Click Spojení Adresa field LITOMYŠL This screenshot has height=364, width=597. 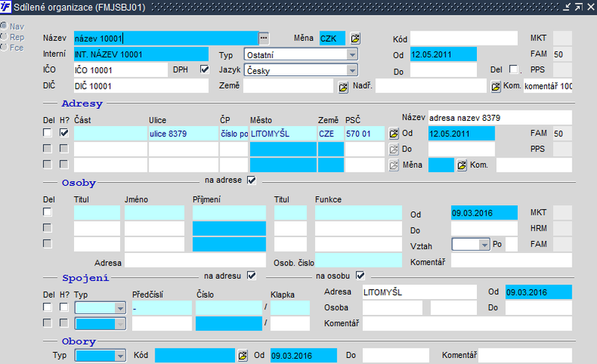419,292
